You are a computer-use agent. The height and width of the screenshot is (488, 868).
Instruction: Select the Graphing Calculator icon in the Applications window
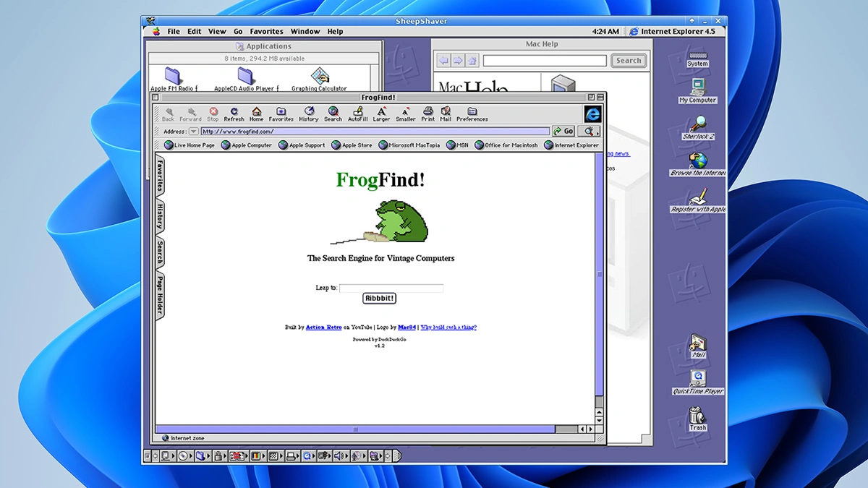(x=319, y=79)
